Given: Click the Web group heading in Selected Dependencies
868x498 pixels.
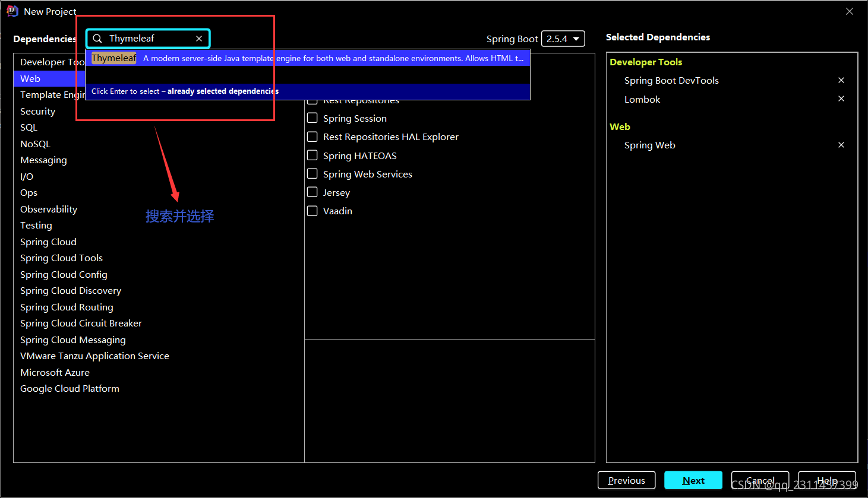Looking at the screenshot, I should [x=620, y=126].
